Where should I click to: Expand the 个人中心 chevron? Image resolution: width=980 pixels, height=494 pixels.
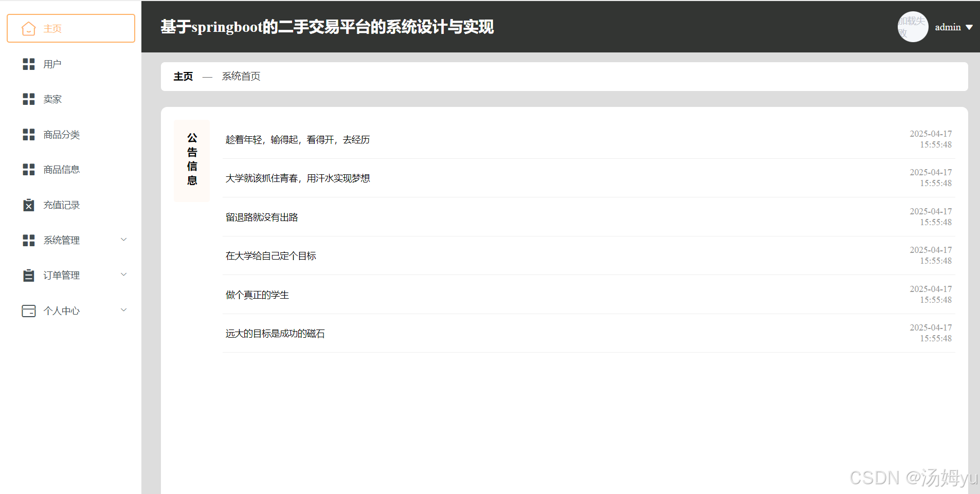click(x=123, y=310)
